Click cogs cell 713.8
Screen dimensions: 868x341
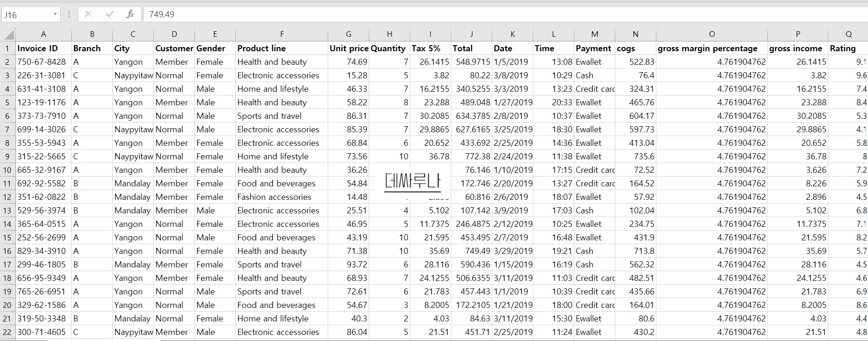point(635,251)
